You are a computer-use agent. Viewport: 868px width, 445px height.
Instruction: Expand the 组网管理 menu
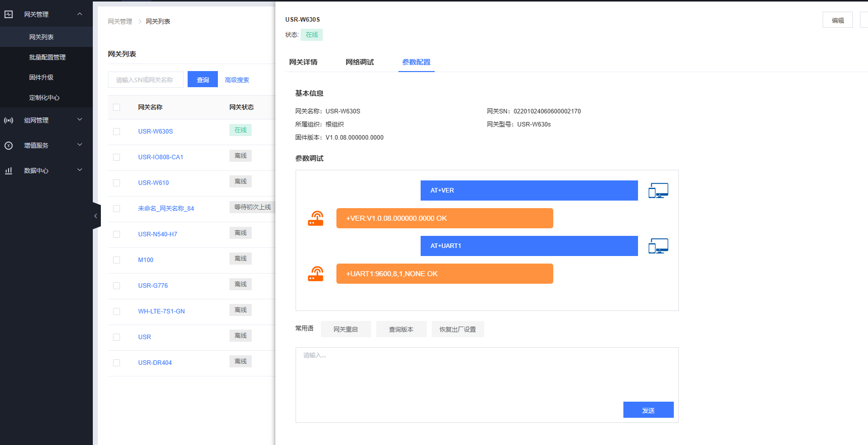(x=80, y=120)
